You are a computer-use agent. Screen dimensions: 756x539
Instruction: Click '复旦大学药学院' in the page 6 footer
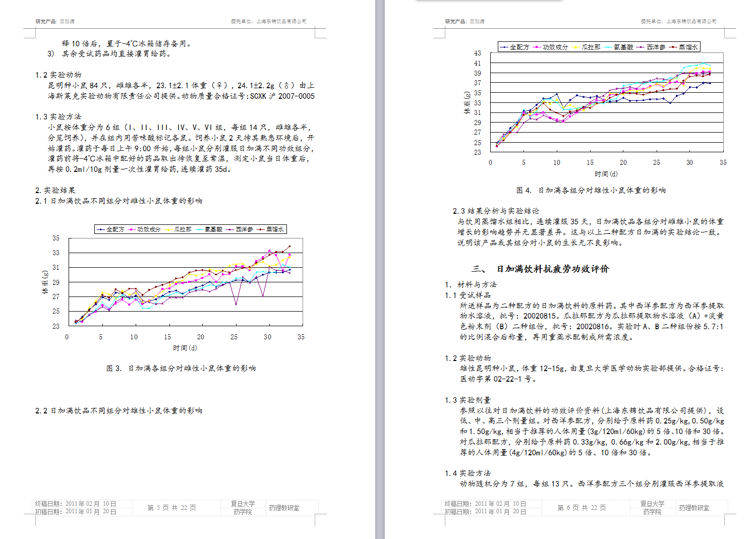(x=653, y=508)
